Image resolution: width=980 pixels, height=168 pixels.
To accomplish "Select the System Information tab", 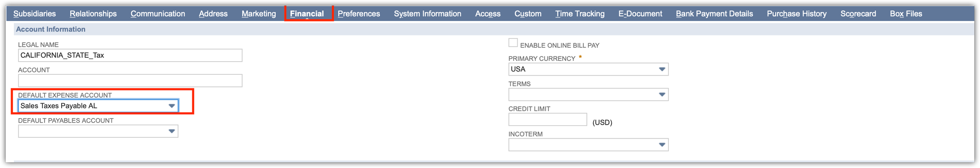I will [427, 14].
